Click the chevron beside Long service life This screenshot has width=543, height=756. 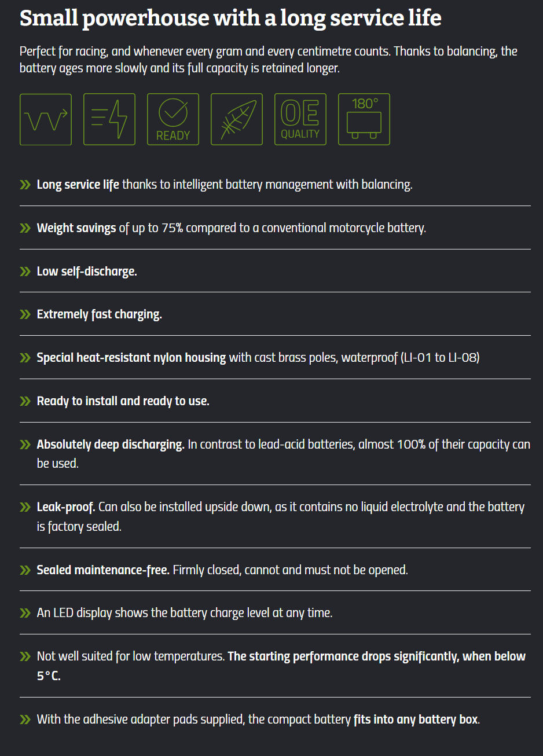pos(25,185)
